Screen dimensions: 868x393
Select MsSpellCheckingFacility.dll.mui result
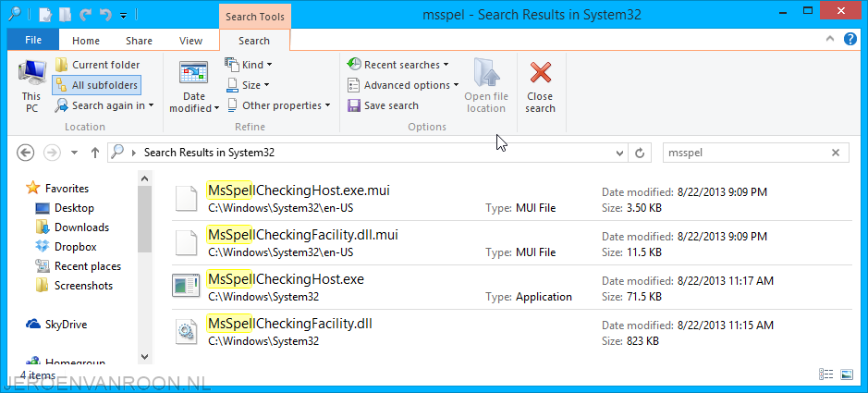511,243
